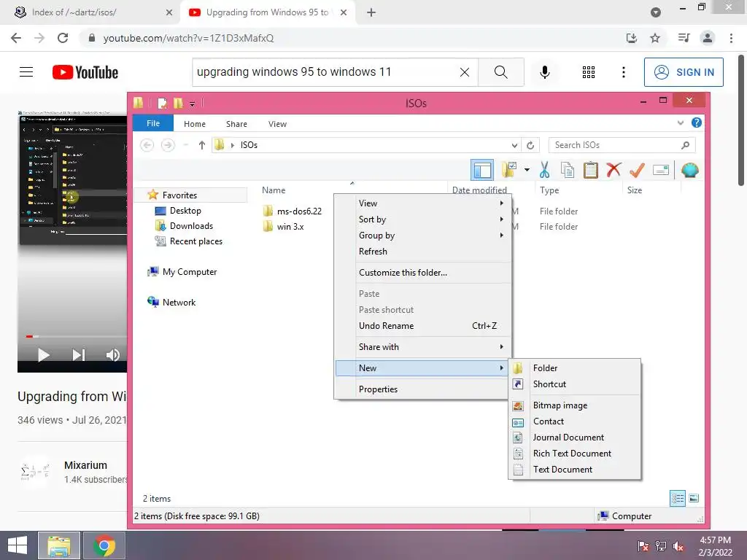Create a new Journal Document
Screen dimensions: 747x560
point(575,437)
